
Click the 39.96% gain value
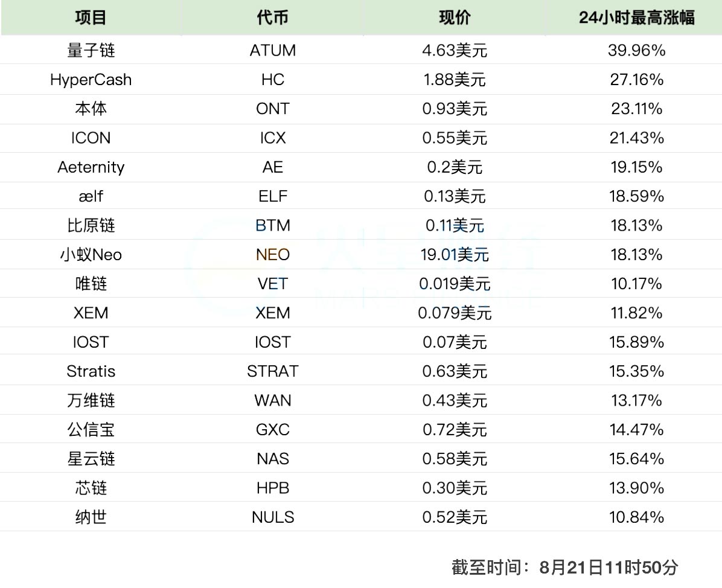point(636,50)
